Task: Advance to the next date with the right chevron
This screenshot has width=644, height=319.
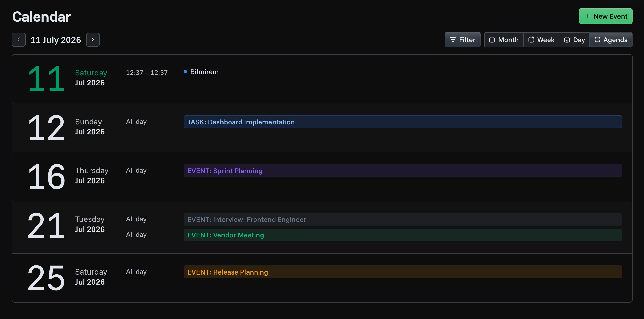Action: point(93,40)
